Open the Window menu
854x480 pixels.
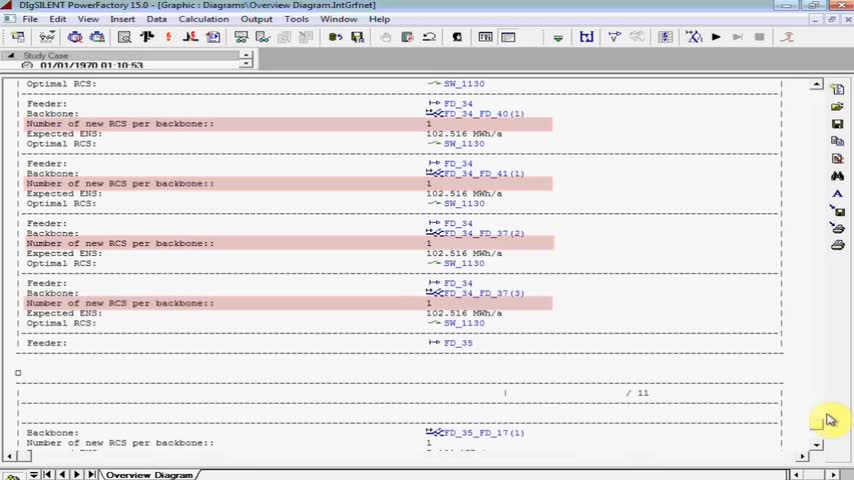point(338,19)
